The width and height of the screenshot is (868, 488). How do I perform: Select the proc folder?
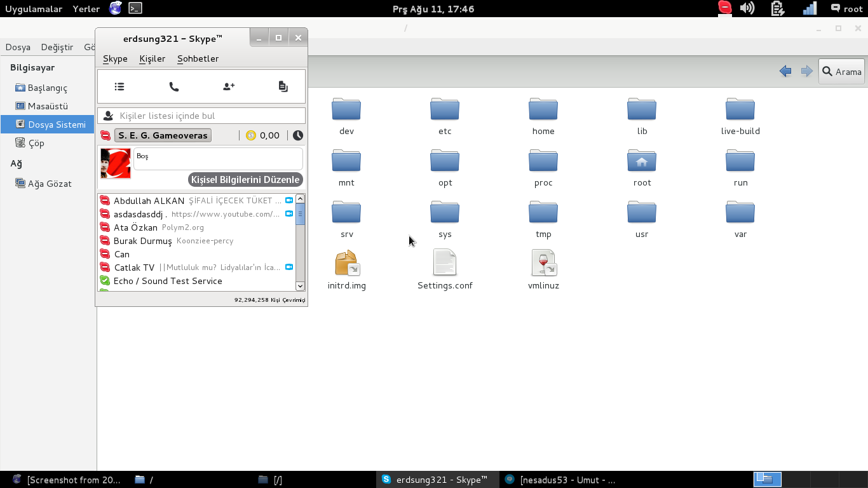pos(543,168)
